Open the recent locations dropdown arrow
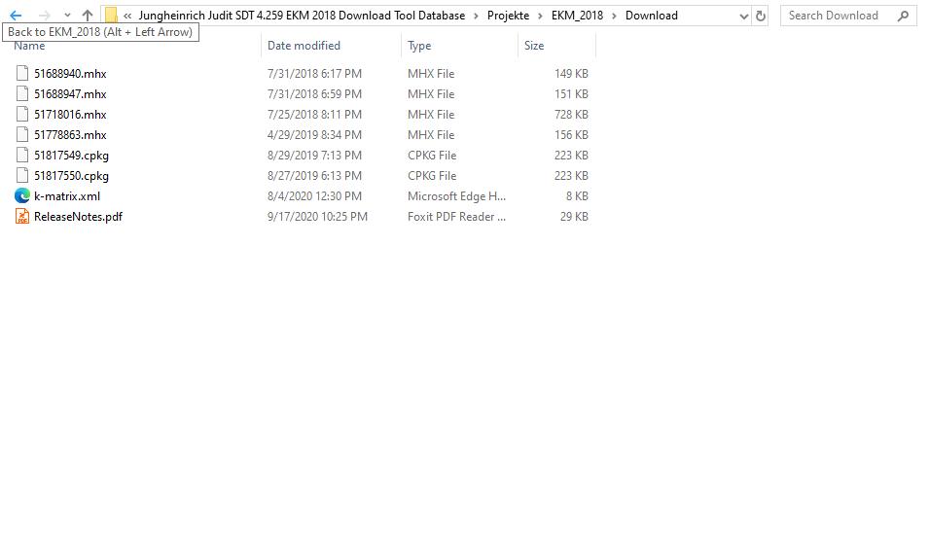Screen dimensions: 930x560 pyautogui.click(x=67, y=16)
